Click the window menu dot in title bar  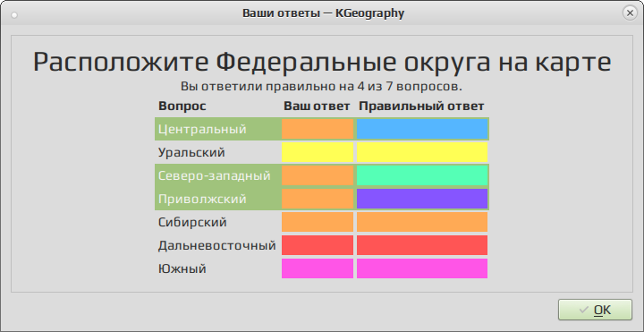tap(14, 15)
